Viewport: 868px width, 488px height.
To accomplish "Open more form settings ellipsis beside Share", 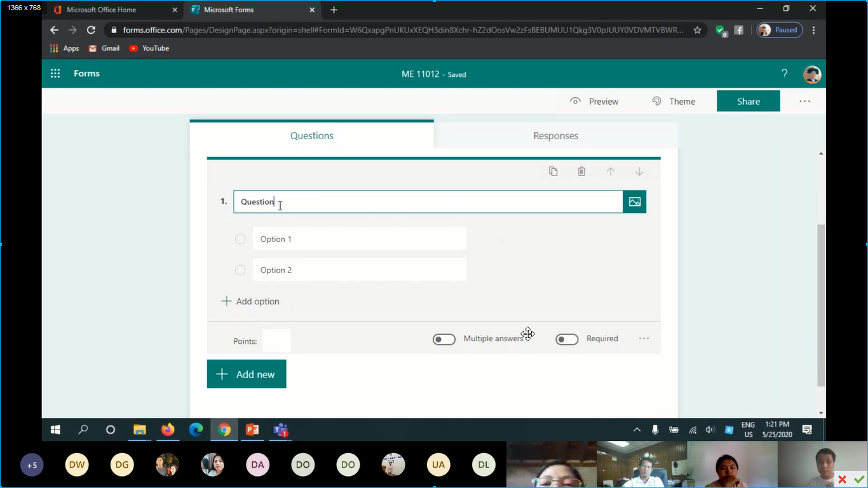I will (804, 101).
